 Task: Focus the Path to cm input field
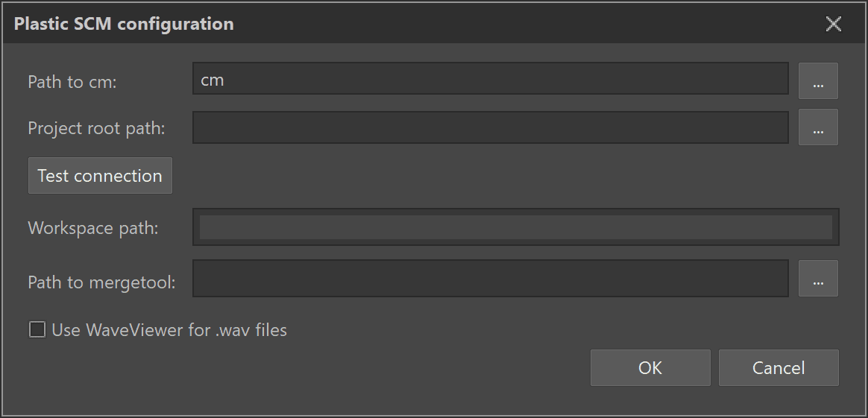tap(490, 79)
